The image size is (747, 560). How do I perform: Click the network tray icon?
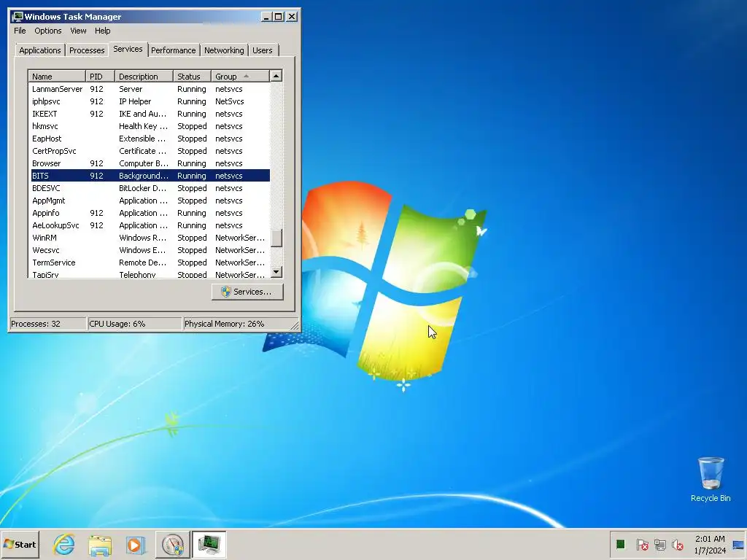[659, 544]
